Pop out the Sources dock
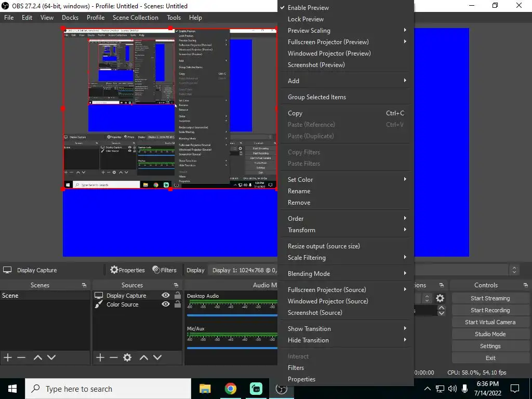Viewport: 532px width, 399px height. coord(176,285)
